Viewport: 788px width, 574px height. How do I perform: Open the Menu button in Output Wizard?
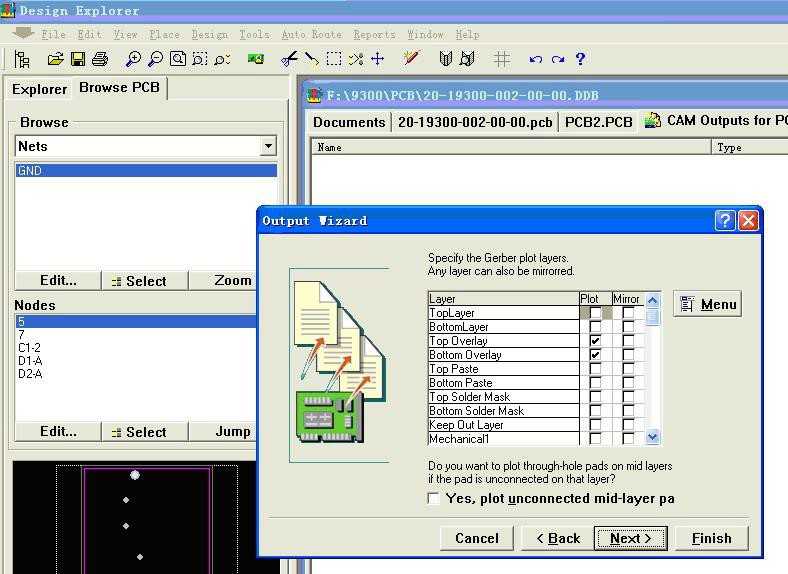tap(708, 304)
